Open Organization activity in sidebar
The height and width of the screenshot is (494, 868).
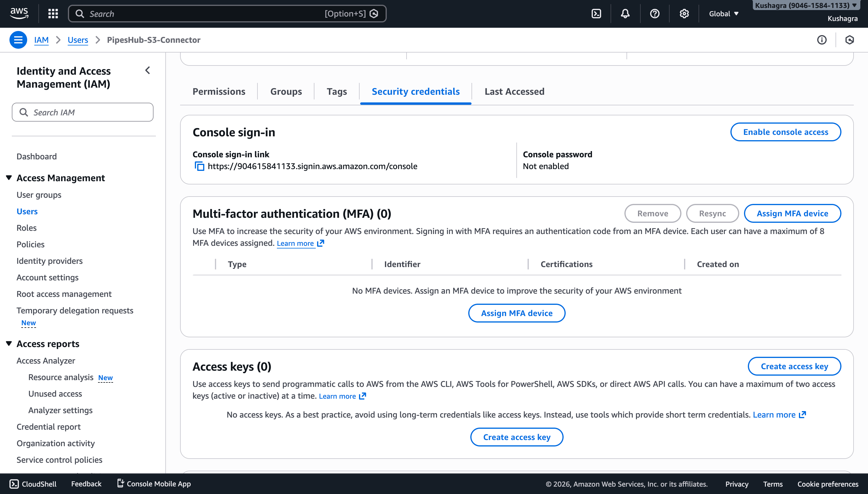click(56, 444)
